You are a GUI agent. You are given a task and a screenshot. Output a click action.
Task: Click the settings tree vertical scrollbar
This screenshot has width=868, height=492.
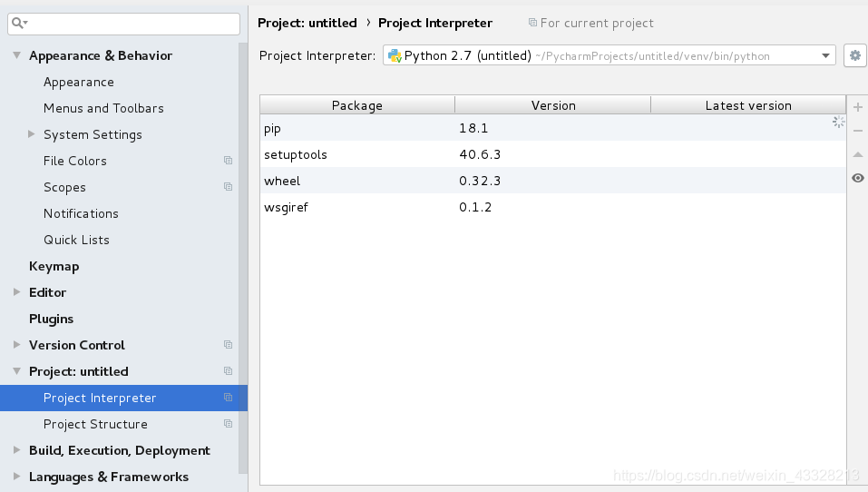tap(243, 258)
